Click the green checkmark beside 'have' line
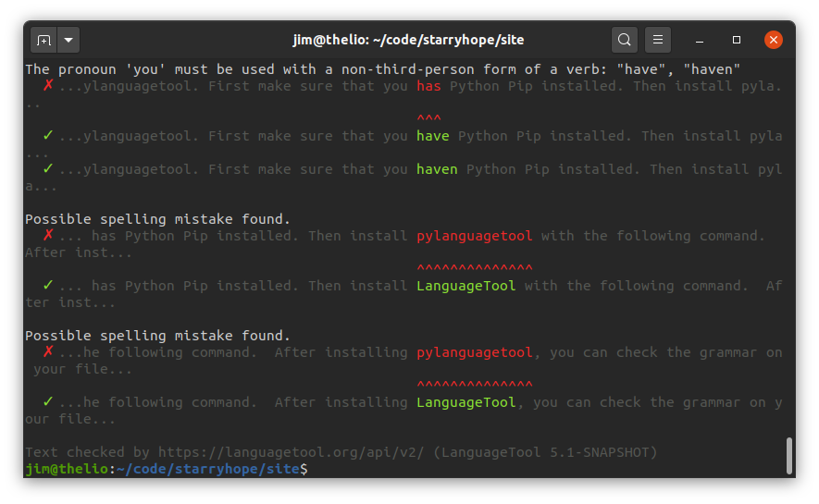This screenshot has width=819, height=504. 47,136
